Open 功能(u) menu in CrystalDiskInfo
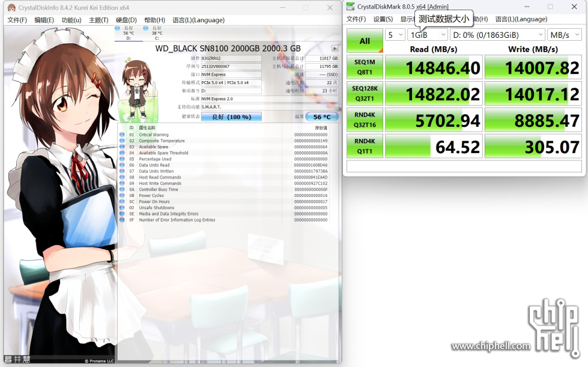 (x=71, y=20)
